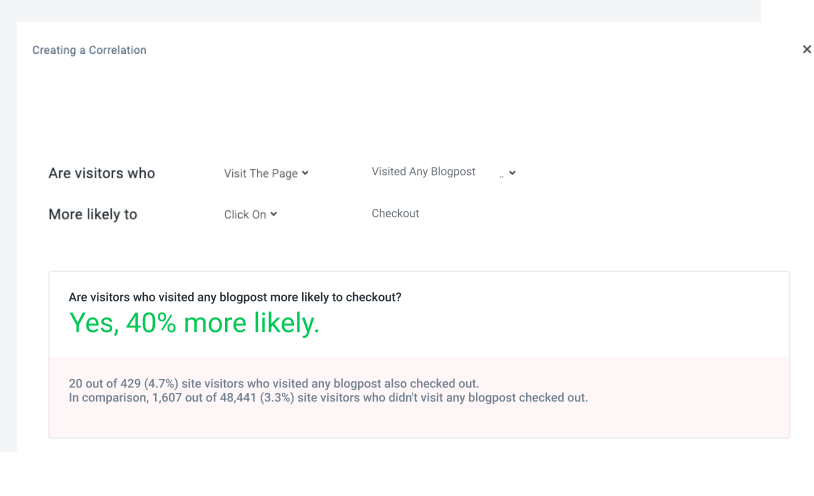Click the question text above the result

tap(235, 297)
